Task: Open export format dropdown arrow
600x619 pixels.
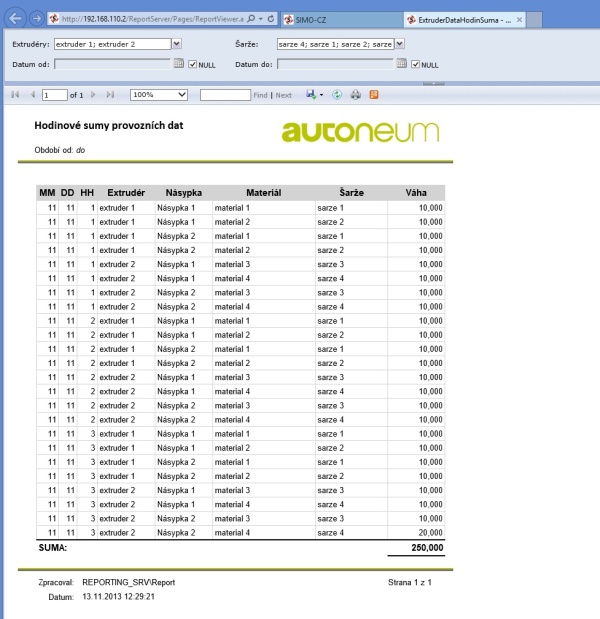Action: click(321, 95)
